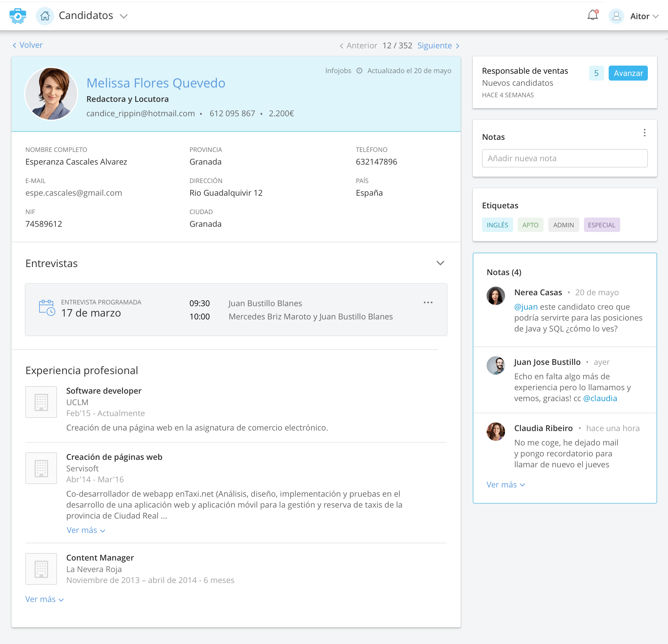Viewport: 668px width, 644px height.
Task: Click the Avanzar button
Action: click(x=628, y=73)
